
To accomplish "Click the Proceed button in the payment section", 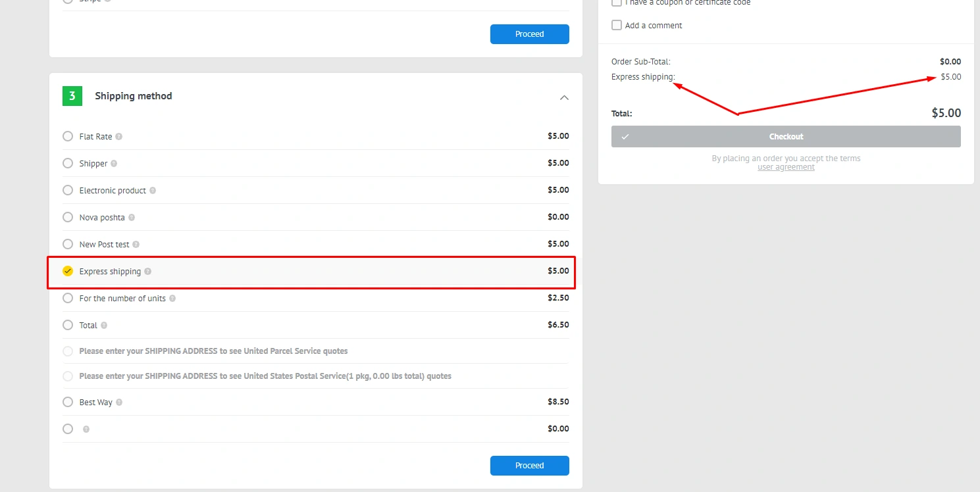I will (x=529, y=34).
